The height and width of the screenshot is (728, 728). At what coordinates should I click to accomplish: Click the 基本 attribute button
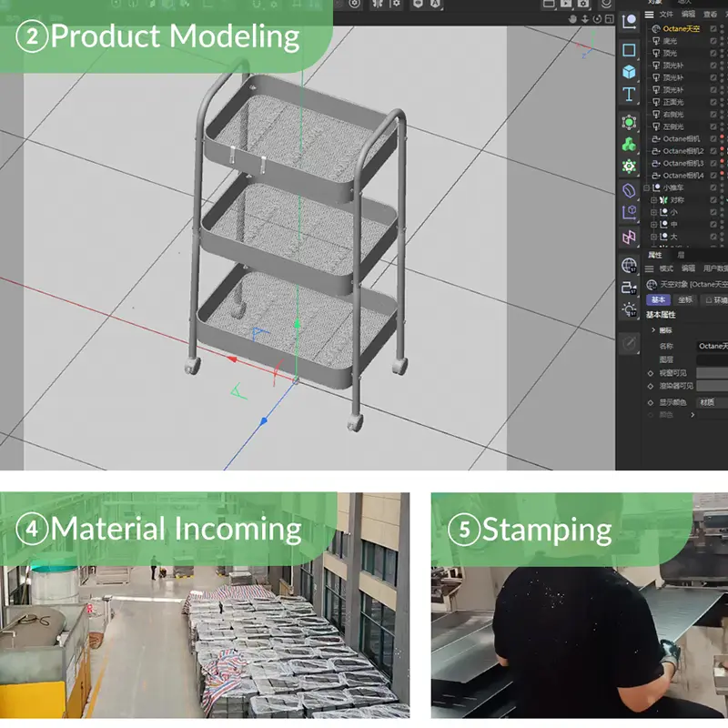click(659, 299)
